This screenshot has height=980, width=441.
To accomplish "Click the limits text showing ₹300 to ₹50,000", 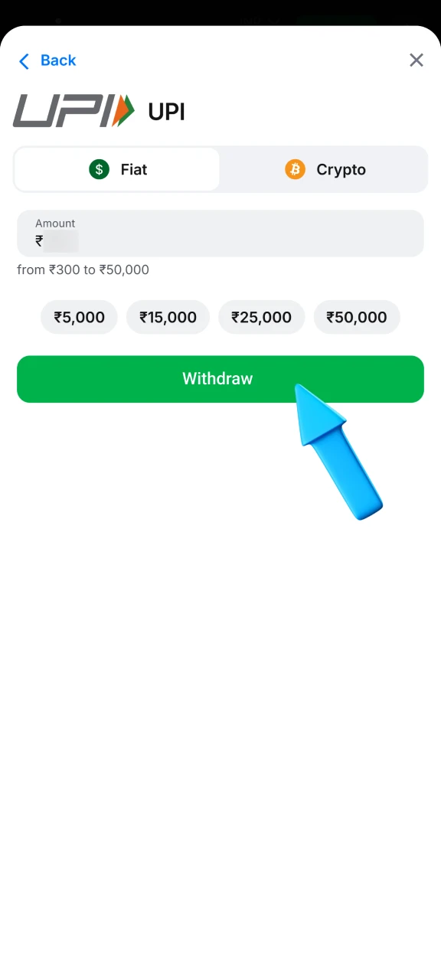I will pos(83,269).
